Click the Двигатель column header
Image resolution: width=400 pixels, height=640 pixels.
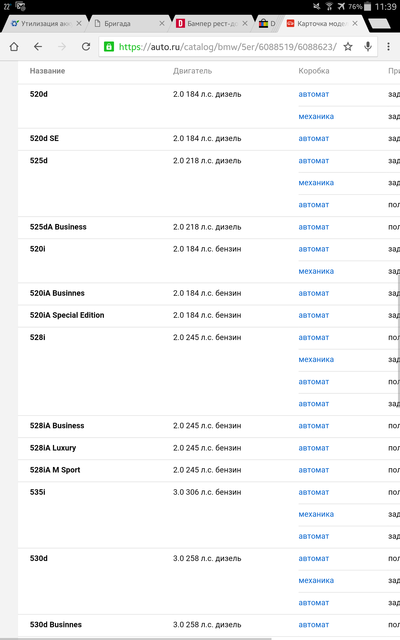192,71
